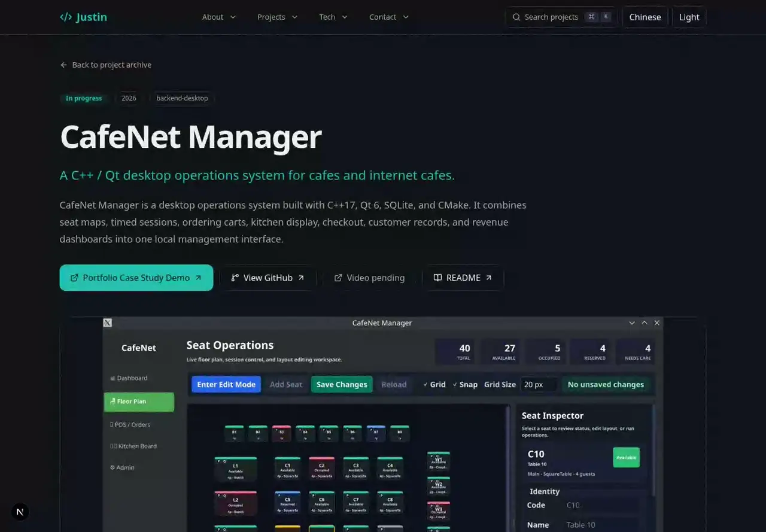
Task: Select table C6 on the floor plan
Action: (321, 503)
